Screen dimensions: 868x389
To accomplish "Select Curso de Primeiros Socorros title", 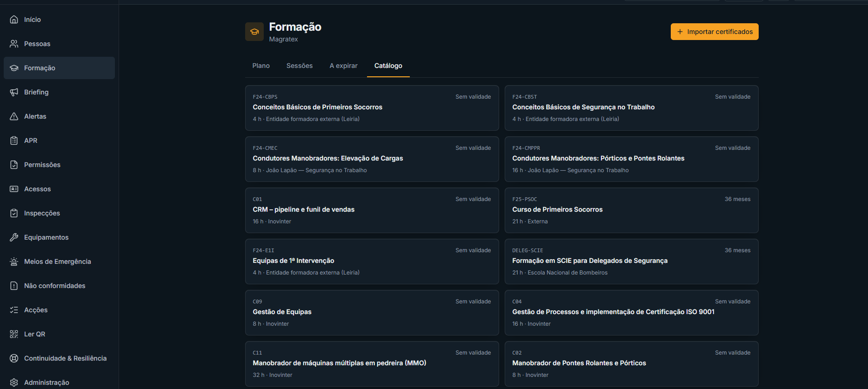I will [557, 209].
